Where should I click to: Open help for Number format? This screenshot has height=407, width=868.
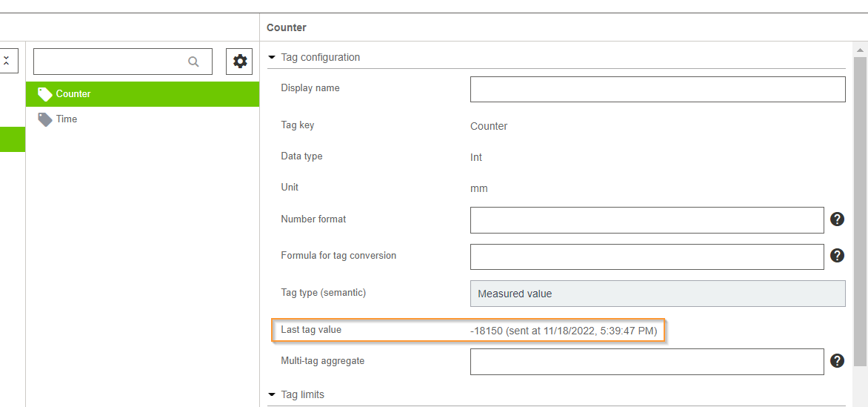[x=837, y=219]
